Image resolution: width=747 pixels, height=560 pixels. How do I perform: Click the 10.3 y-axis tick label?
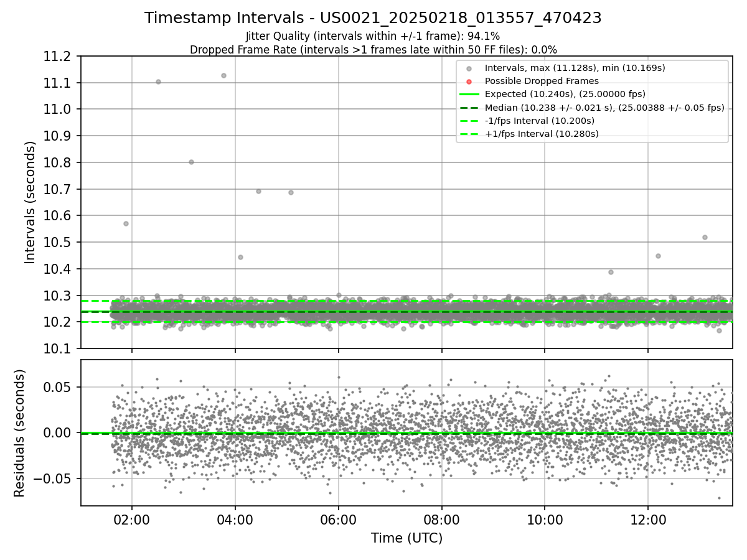(x=59, y=296)
